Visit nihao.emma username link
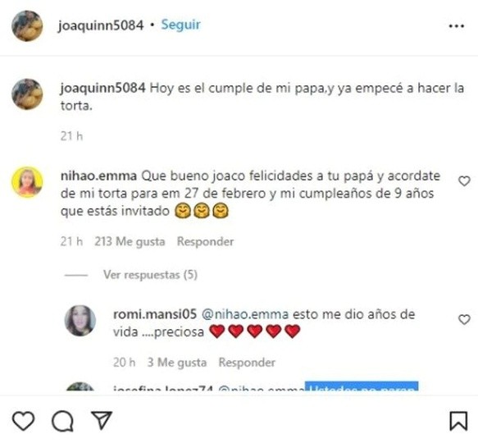 [x=98, y=176]
